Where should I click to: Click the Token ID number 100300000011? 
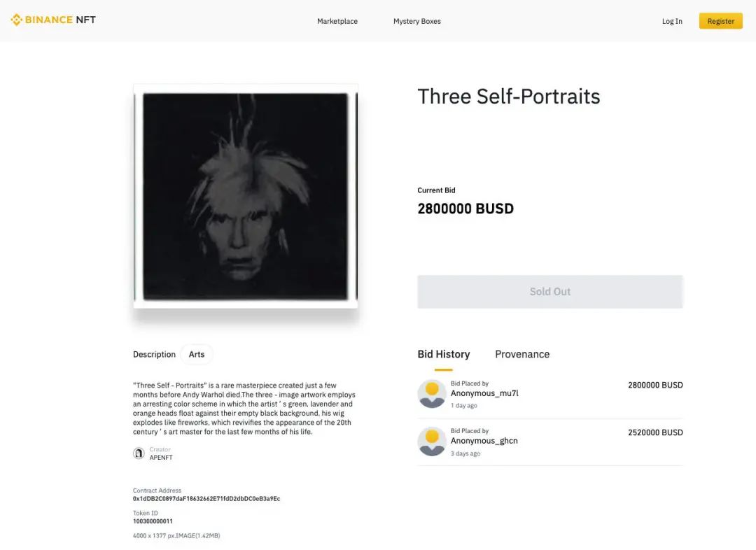[x=153, y=521]
